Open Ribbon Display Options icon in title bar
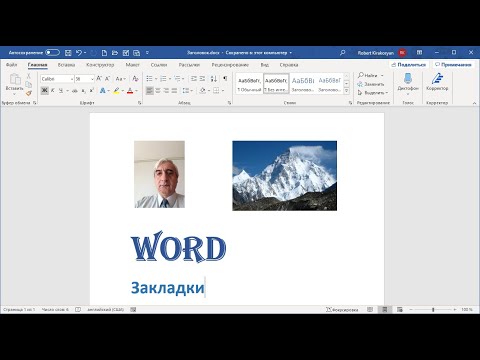The height and width of the screenshot is (360, 480). (419, 52)
